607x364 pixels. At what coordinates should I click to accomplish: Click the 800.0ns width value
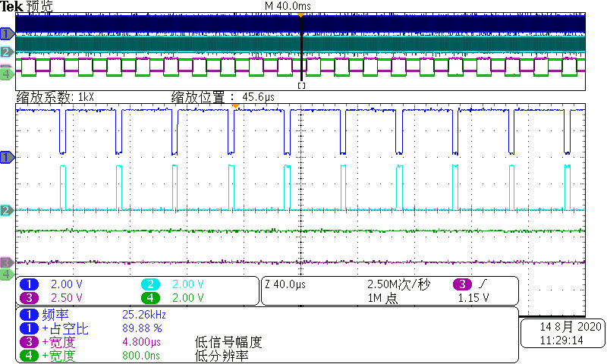(141, 356)
